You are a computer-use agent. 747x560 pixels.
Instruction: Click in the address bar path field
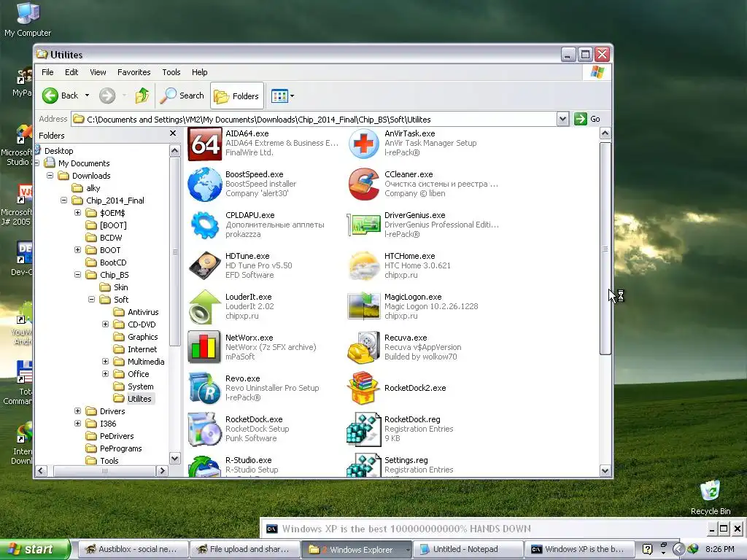tap(314, 119)
